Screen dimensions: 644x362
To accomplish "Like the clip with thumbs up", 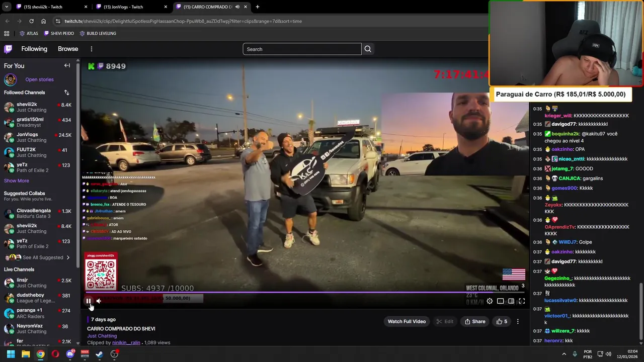I will point(502,321).
